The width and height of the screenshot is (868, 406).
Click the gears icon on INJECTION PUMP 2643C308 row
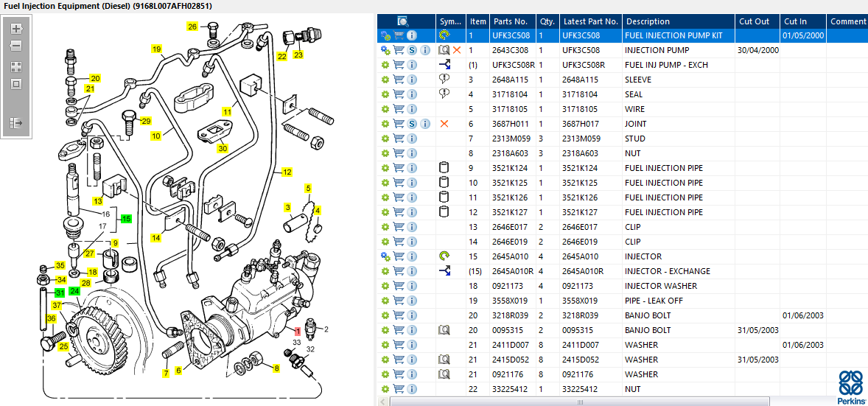pyautogui.click(x=385, y=50)
